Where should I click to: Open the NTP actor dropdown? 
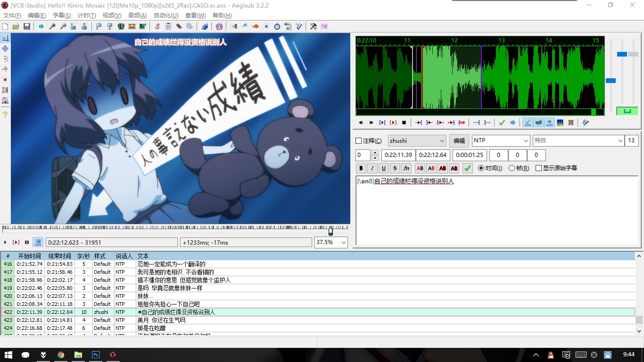point(501,141)
